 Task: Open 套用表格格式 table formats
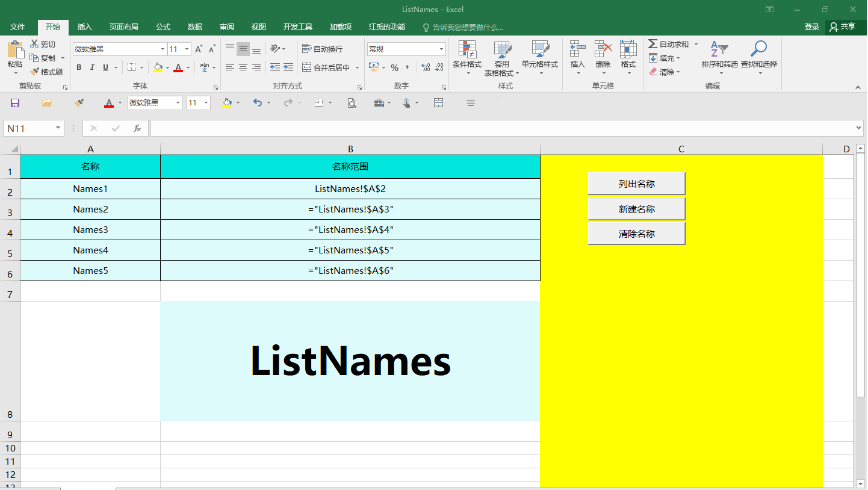coord(502,58)
